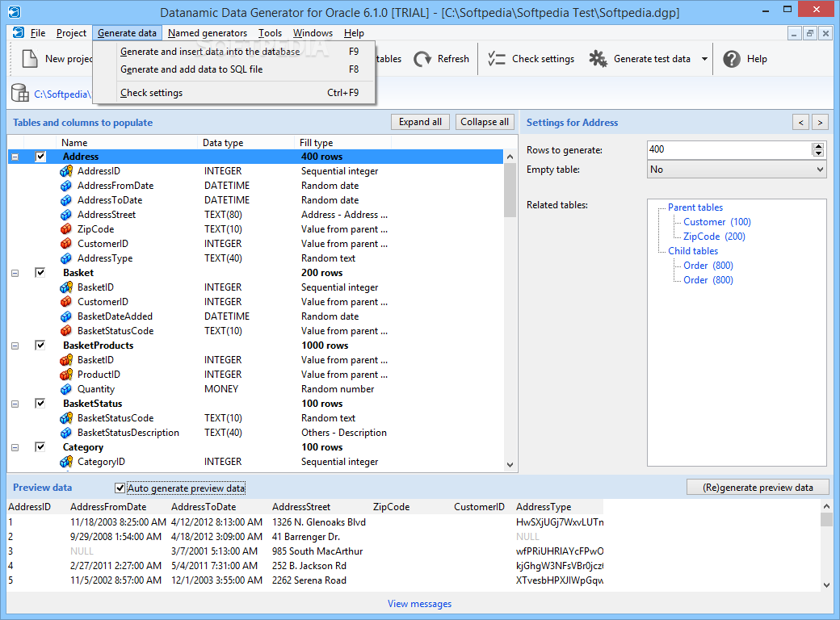
Task: Click the preview data scrollbar down arrow
Action: tap(826, 585)
